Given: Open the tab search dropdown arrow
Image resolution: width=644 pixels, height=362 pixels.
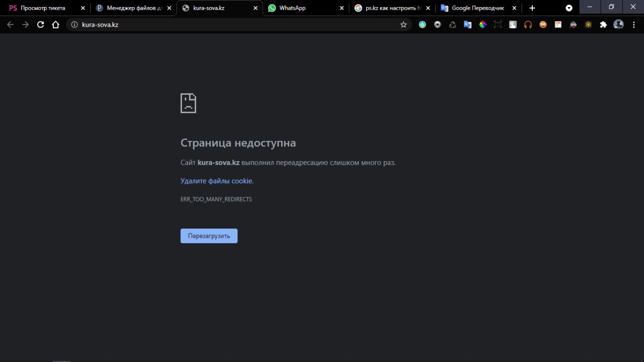Looking at the screenshot, I should tap(569, 8).
